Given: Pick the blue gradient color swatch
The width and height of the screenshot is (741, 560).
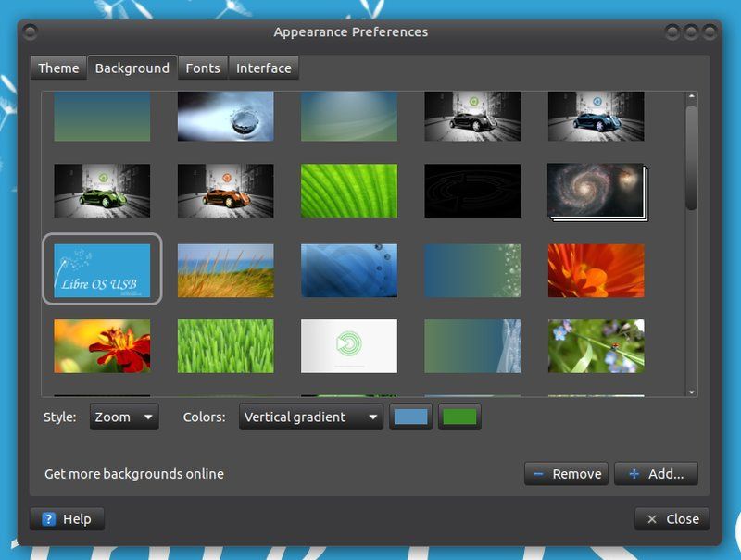Looking at the screenshot, I should coord(411,417).
